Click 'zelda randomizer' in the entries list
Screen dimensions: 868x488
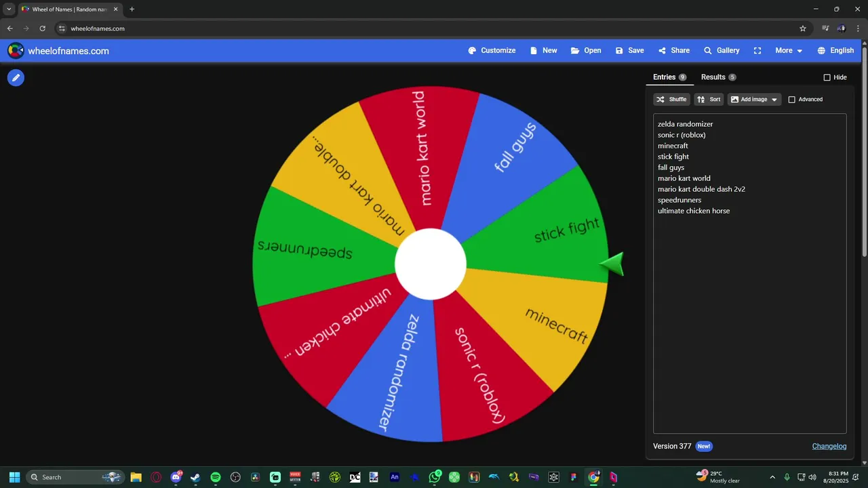[x=685, y=124]
